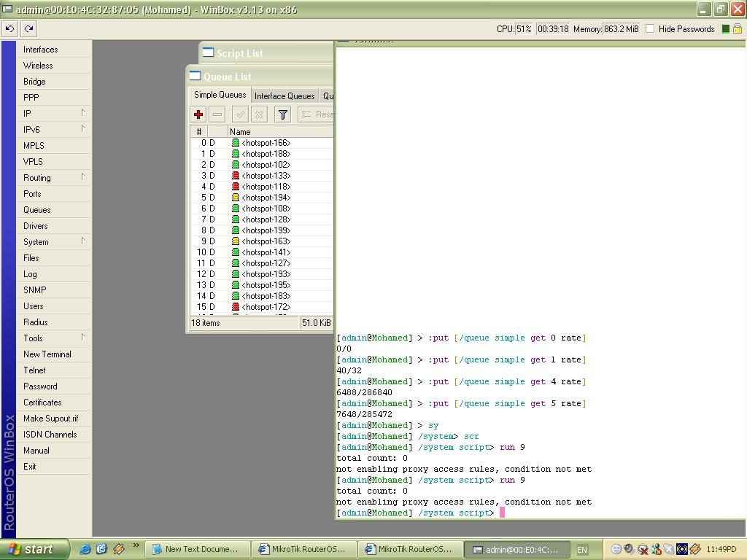Open New Terminal from sidebar
747x560 pixels.
click(47, 354)
